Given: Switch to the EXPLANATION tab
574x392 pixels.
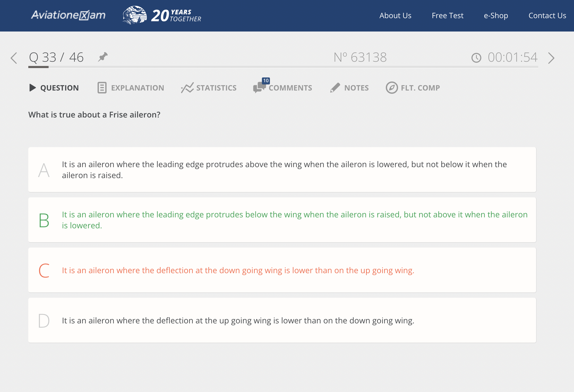Looking at the screenshot, I should [x=131, y=88].
